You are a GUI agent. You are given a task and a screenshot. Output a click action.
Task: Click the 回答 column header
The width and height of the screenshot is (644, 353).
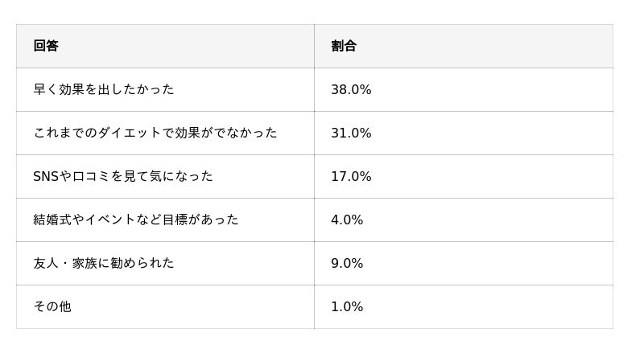point(46,46)
